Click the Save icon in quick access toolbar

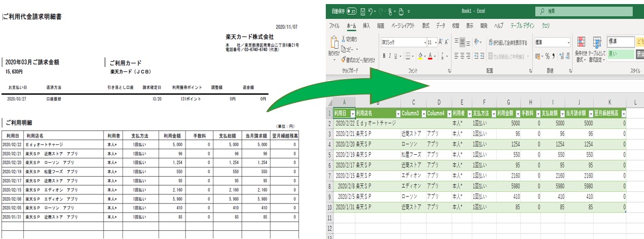click(363, 11)
